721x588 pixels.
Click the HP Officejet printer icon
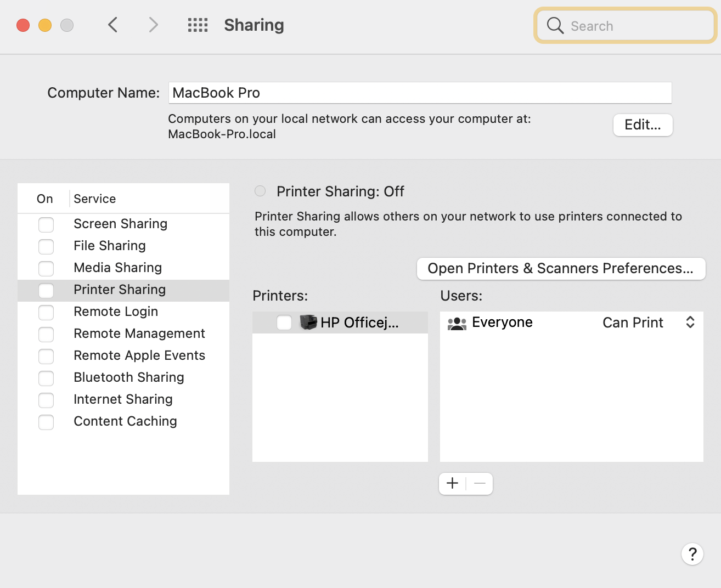[x=308, y=323]
